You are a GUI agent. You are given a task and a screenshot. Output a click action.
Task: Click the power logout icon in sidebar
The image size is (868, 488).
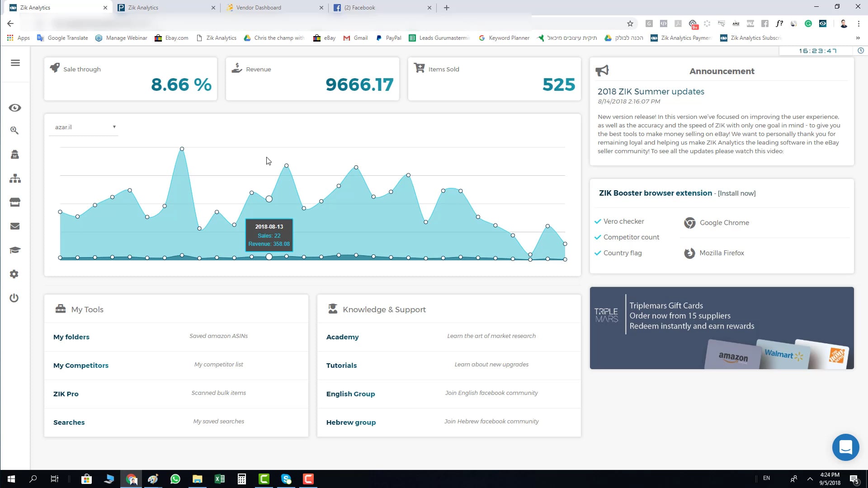click(14, 298)
